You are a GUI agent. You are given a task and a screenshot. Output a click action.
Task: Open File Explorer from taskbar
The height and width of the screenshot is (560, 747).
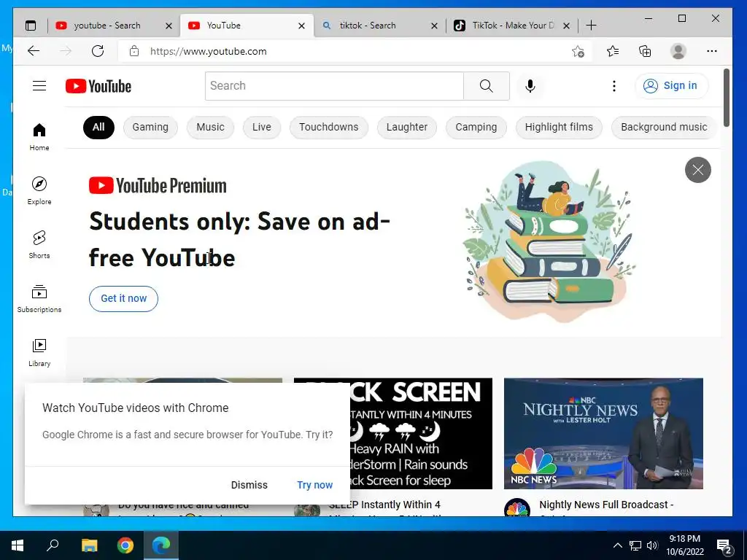[89, 545]
